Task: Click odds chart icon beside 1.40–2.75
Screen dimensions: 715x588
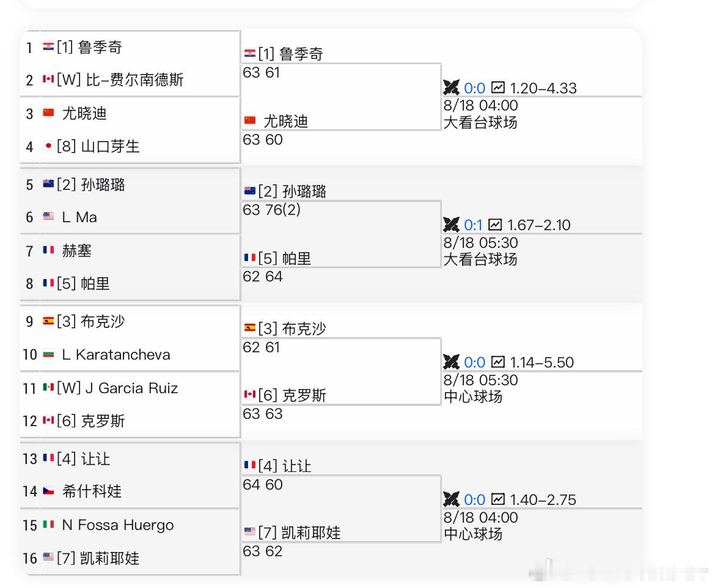Action: coord(497,499)
